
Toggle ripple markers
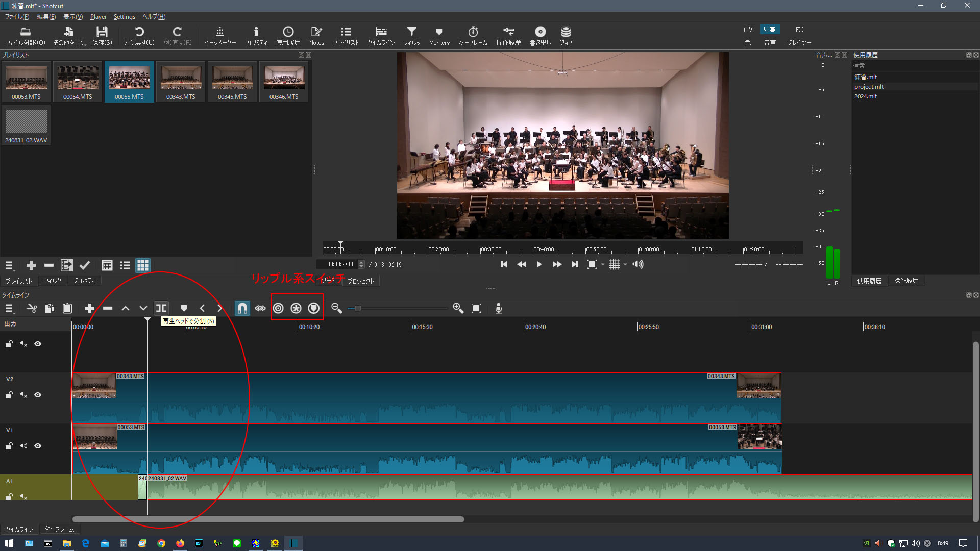314,308
